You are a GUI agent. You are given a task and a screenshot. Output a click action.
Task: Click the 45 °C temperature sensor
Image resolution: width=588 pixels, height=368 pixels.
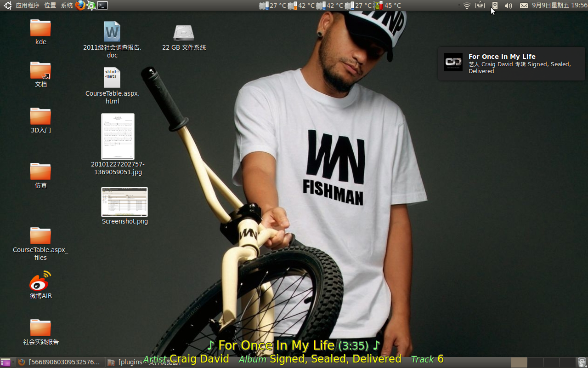(x=388, y=6)
